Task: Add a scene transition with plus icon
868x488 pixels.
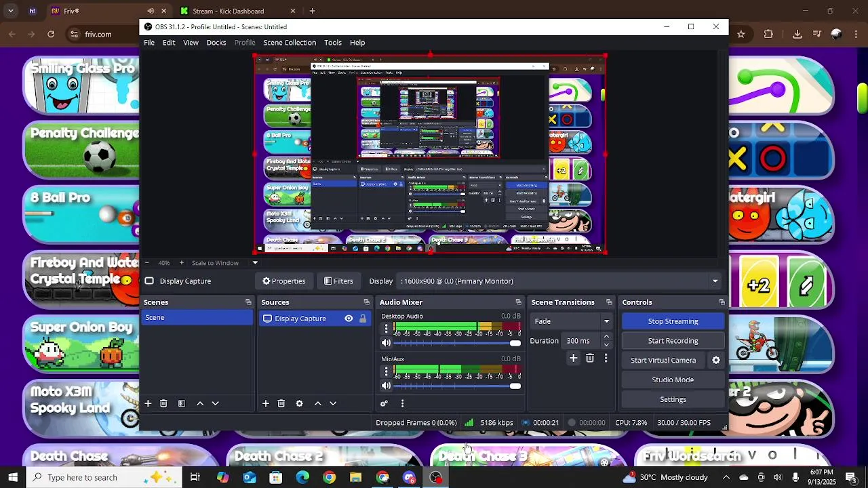Action: 573,358
